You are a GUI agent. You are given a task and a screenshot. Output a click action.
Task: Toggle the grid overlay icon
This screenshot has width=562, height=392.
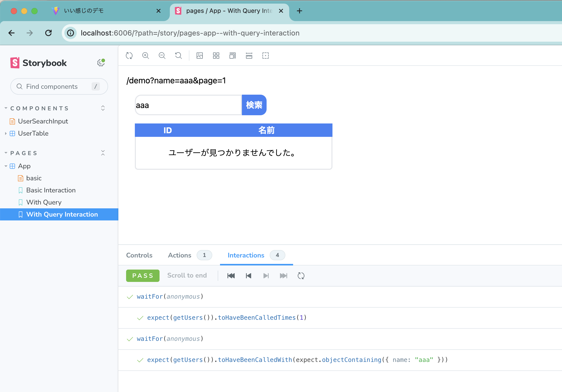coord(216,56)
